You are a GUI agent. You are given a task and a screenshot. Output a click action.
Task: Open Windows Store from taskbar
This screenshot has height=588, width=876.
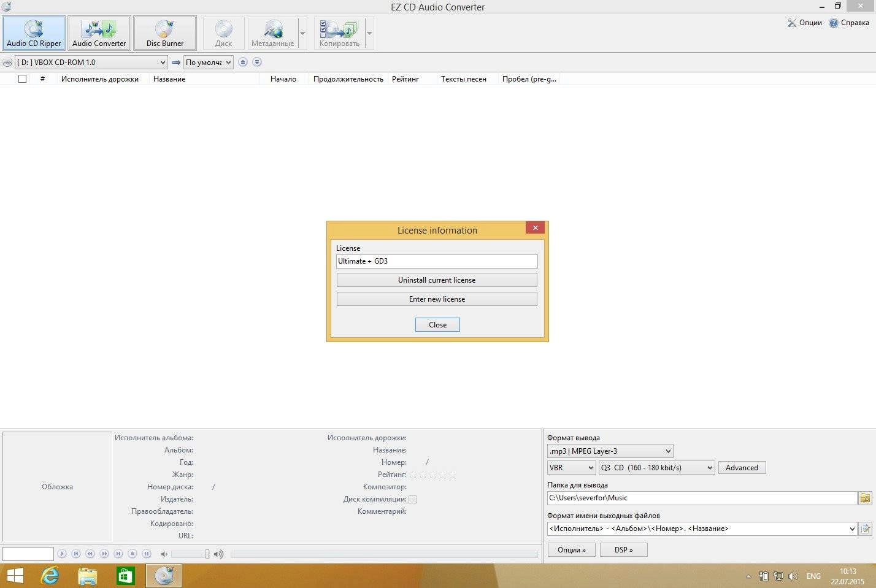click(125, 576)
